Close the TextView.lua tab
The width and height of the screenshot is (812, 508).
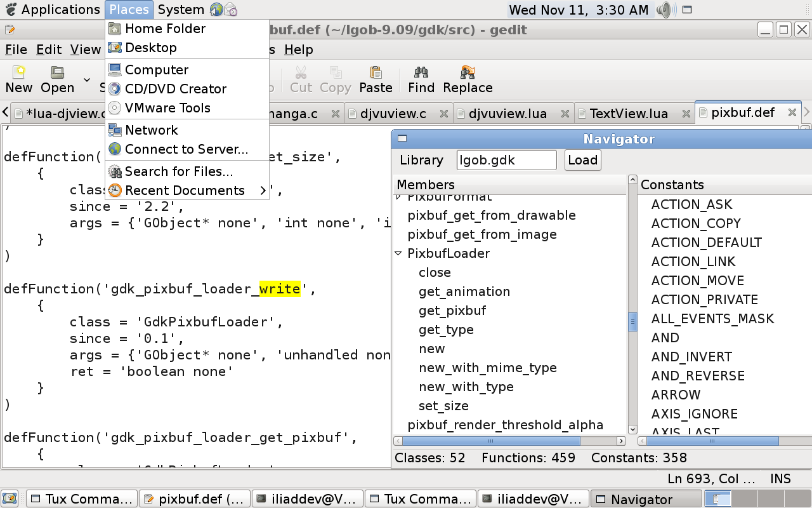[685, 114]
